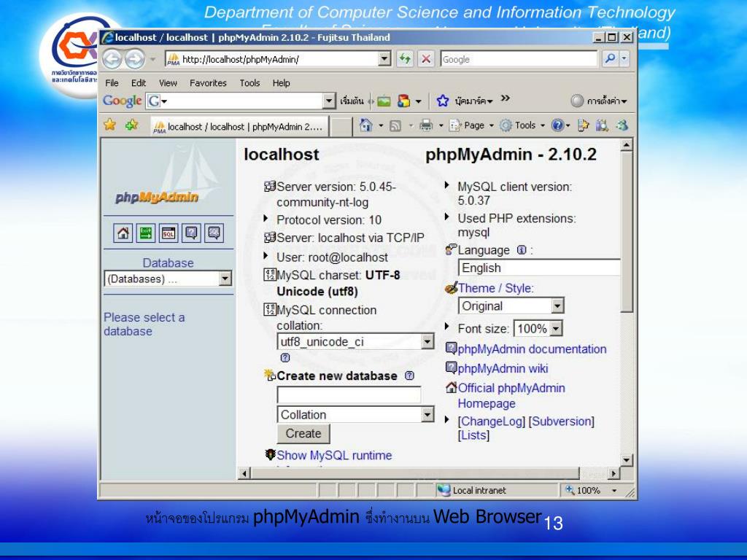Click the green Log out (Exit) icon
Viewport: 747px width, 560px height.
[146, 233]
